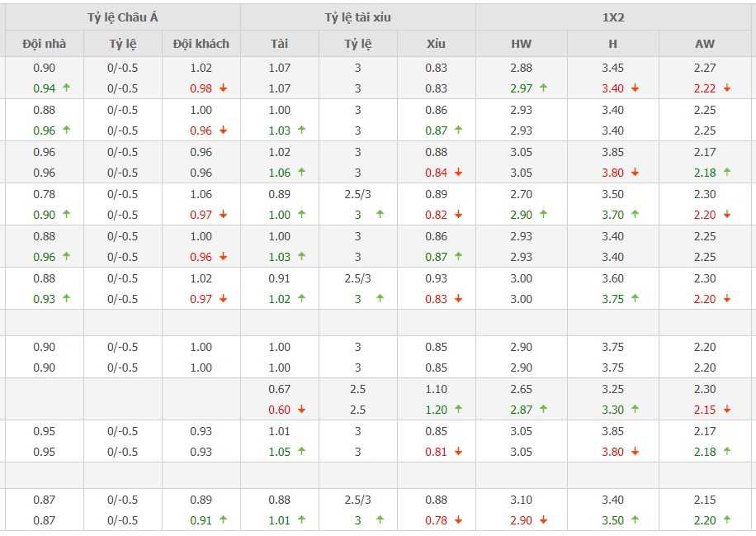756x536 pixels.
Task: Click the red down arrow beside 0.60
Action: 301,410
